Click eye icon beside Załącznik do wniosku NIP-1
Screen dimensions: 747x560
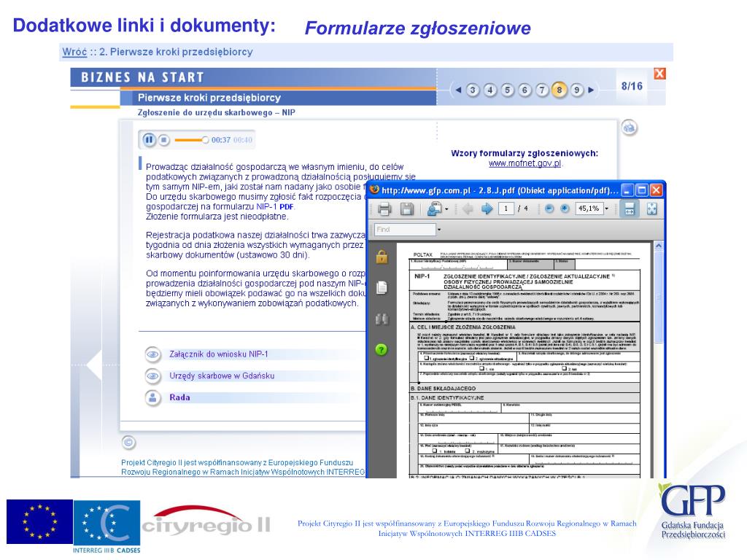click(152, 354)
